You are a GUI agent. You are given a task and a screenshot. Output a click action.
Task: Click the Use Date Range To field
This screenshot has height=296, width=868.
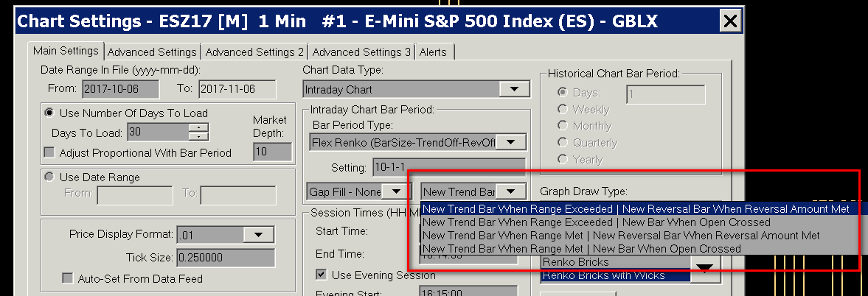(x=238, y=194)
